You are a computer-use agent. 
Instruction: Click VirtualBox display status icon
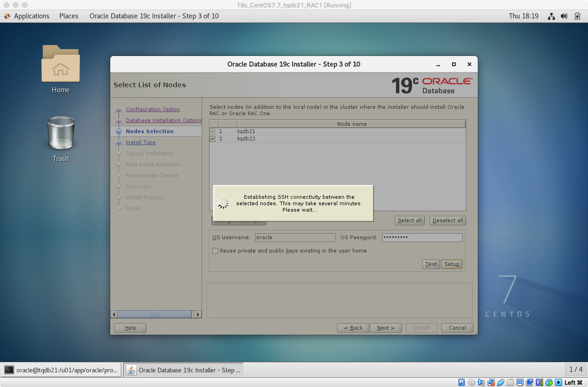click(x=520, y=382)
